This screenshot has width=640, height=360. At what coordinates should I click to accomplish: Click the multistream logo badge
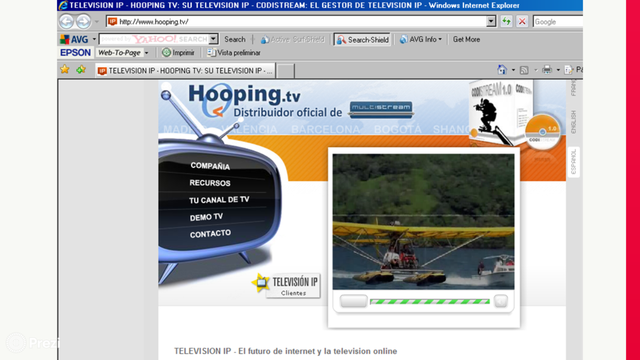(380, 109)
